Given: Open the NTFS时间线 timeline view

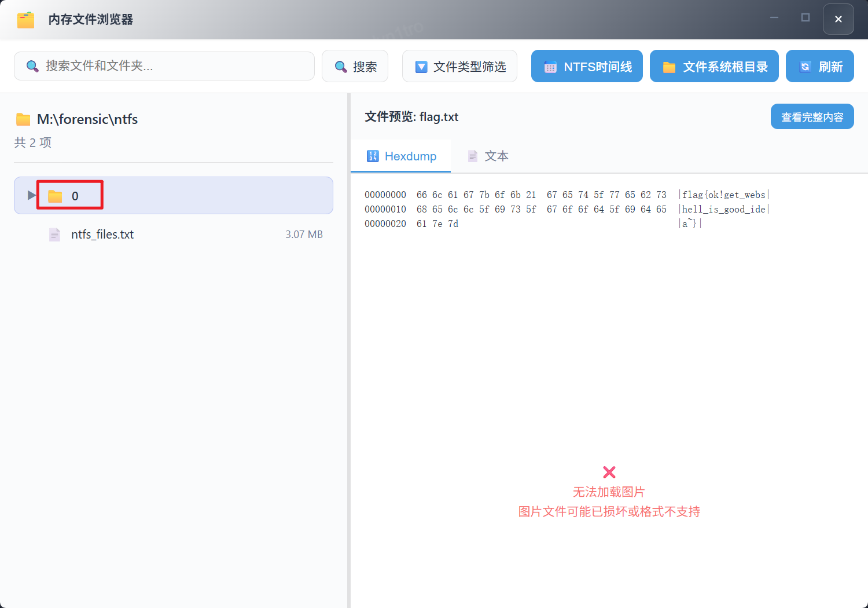Looking at the screenshot, I should point(587,67).
